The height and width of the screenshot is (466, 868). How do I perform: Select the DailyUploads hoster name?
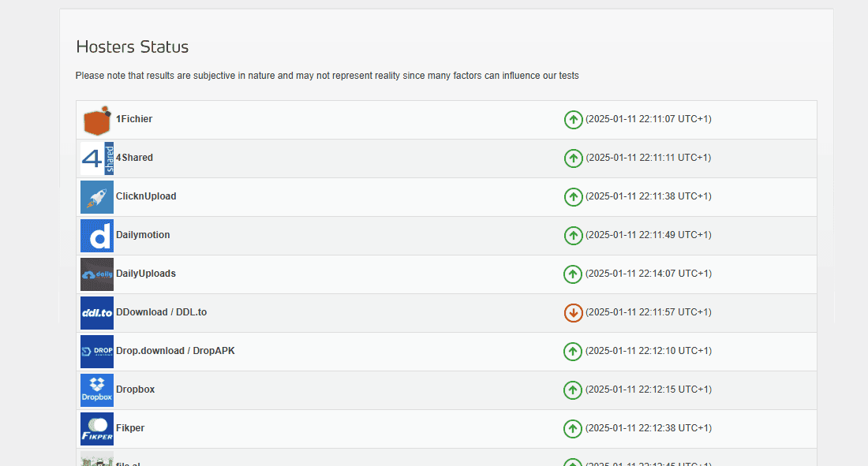[146, 274]
